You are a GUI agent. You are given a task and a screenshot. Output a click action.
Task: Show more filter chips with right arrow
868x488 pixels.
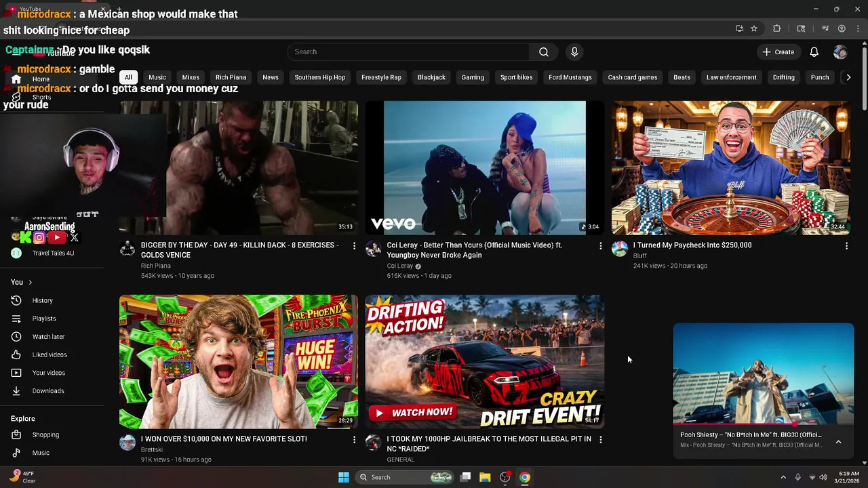(x=848, y=77)
